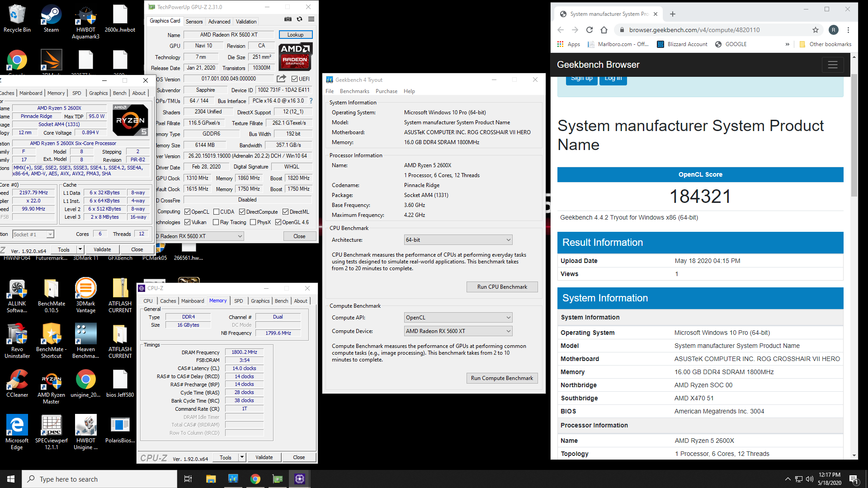
Task: Toggle the Vulkan checkbox in GPU-Z
Action: 188,222
